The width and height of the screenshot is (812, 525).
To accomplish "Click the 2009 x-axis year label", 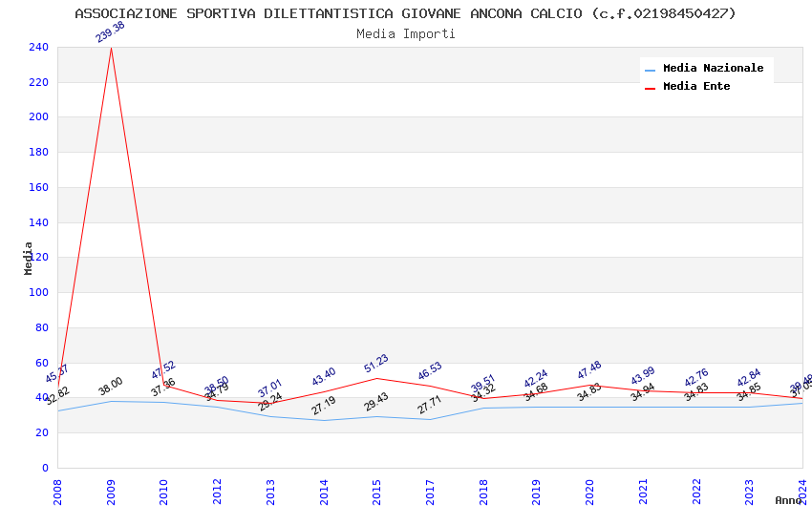I will pos(110,492).
